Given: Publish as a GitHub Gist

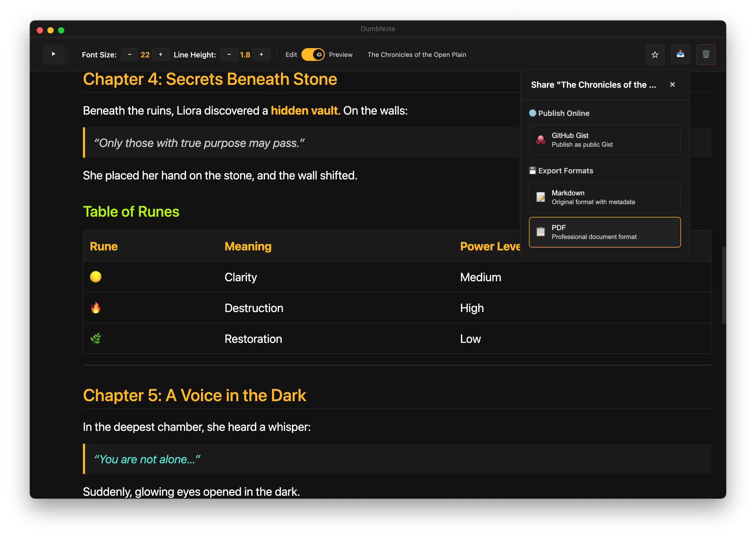Looking at the screenshot, I should pyautogui.click(x=604, y=140).
